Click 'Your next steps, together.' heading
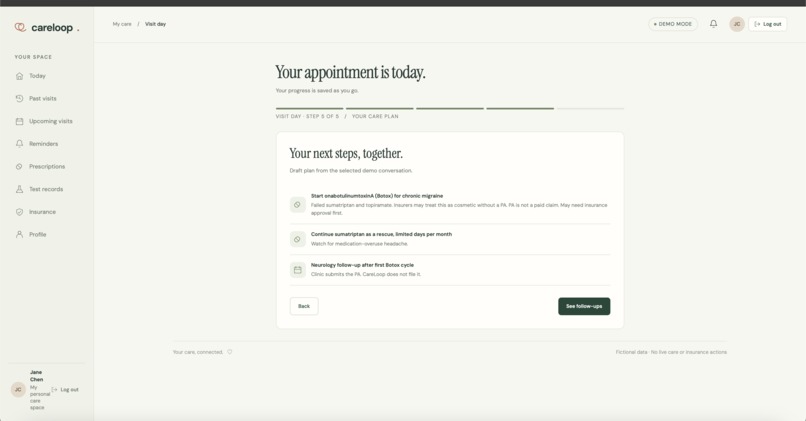This screenshot has width=806, height=421. point(346,153)
